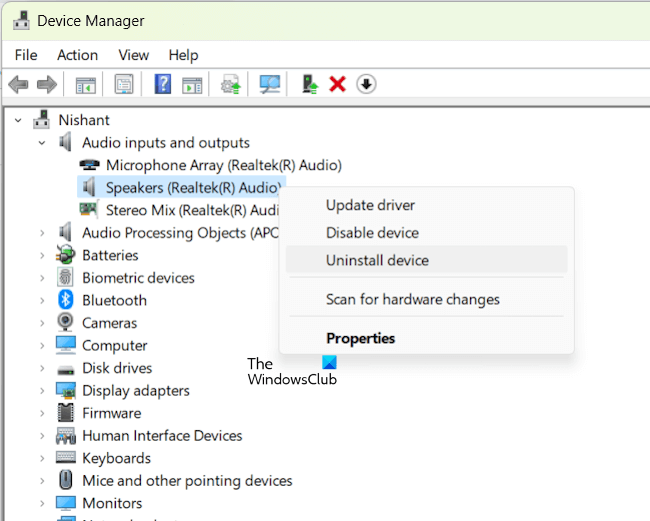Click the Back arrow toolbar icon

tap(18, 85)
